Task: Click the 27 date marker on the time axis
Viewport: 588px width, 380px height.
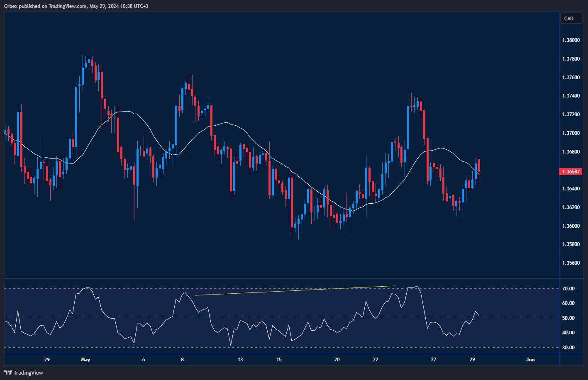Action: pos(434,360)
